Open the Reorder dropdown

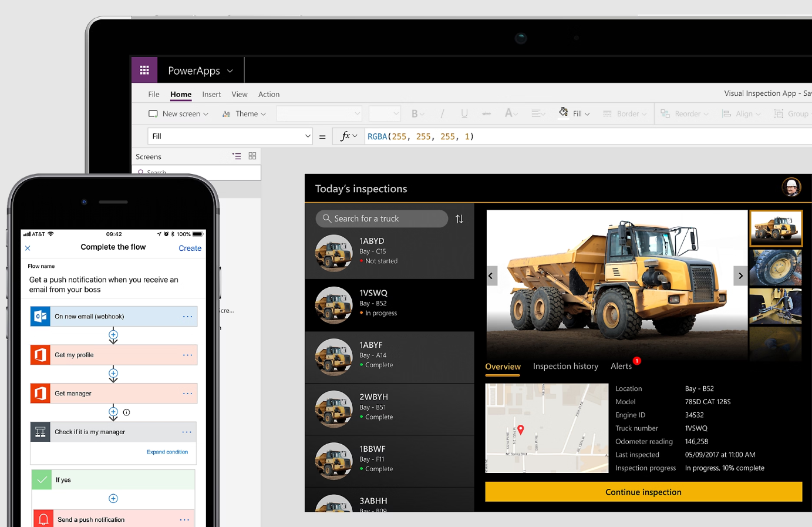click(685, 114)
